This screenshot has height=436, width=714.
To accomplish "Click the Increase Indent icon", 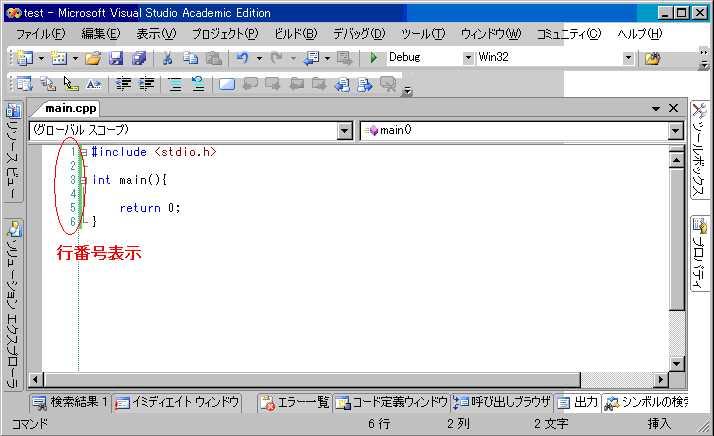I will [146, 84].
